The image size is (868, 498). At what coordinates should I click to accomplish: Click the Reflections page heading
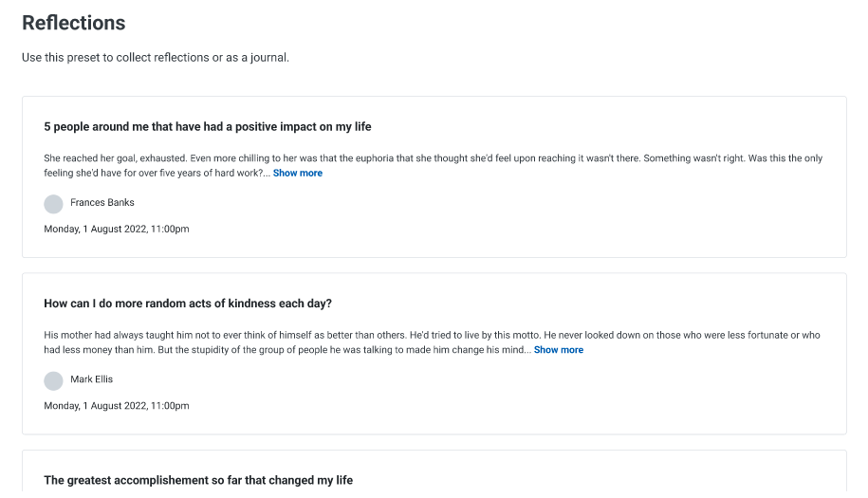click(x=74, y=23)
